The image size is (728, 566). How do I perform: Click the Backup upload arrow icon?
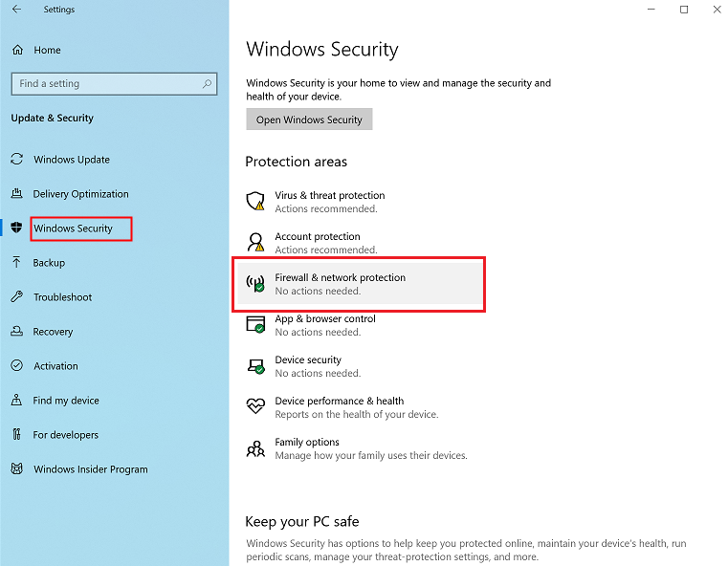pyautogui.click(x=16, y=263)
